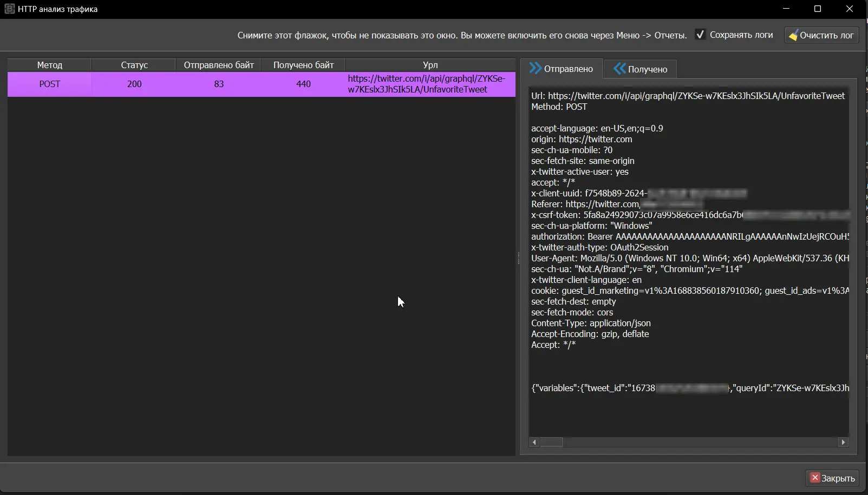Click the horizontal scrollbar thumb
868x495 pixels.
(x=552, y=442)
